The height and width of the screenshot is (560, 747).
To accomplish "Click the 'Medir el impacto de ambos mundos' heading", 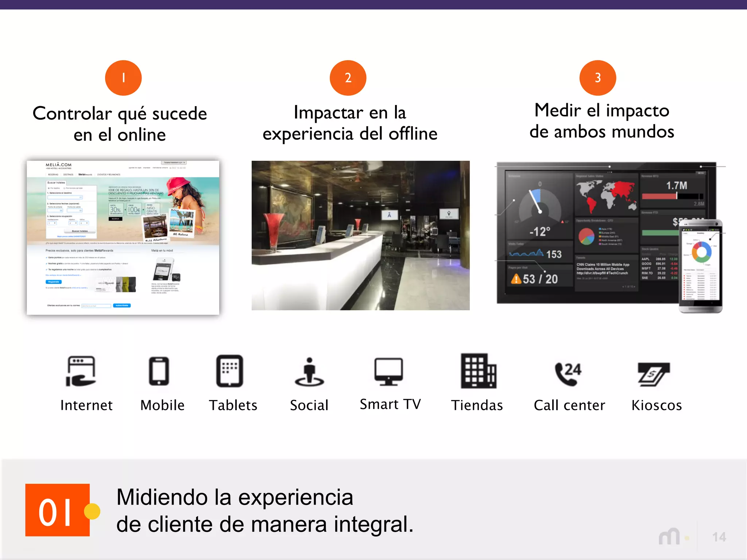I will [x=602, y=121].
